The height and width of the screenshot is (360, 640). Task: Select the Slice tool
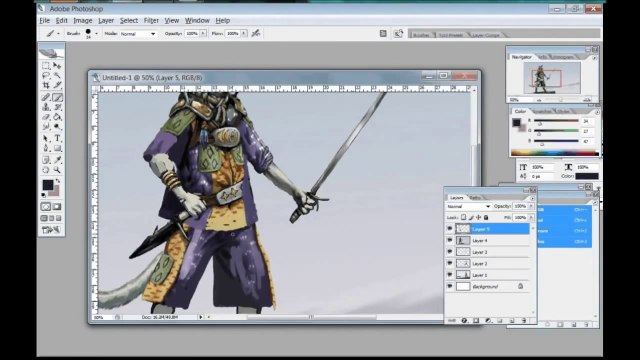(57, 85)
